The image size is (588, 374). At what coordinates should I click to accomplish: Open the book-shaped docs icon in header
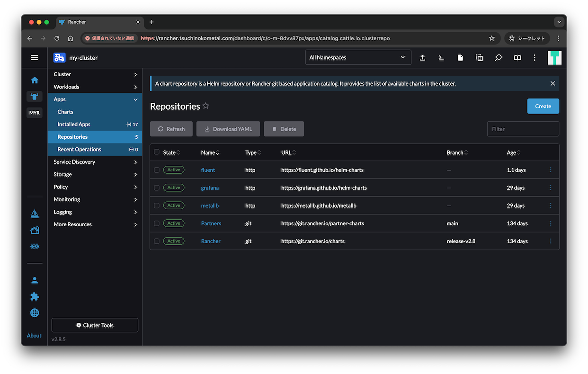[517, 57]
